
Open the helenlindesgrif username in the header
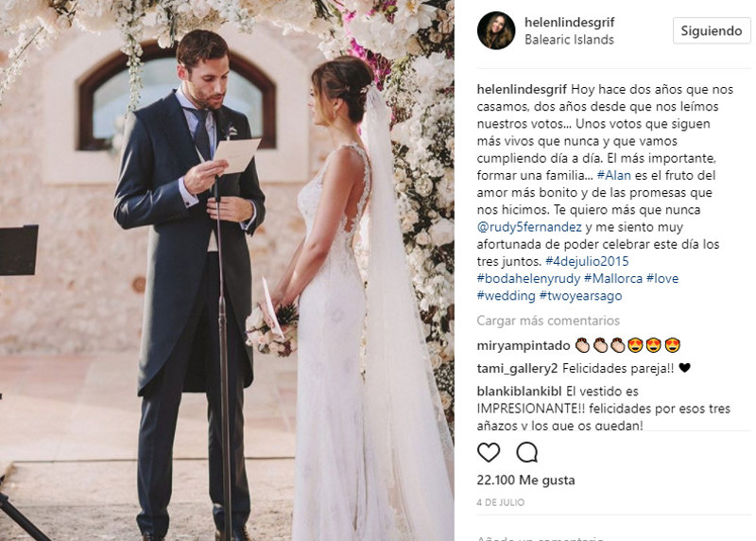click(x=570, y=22)
